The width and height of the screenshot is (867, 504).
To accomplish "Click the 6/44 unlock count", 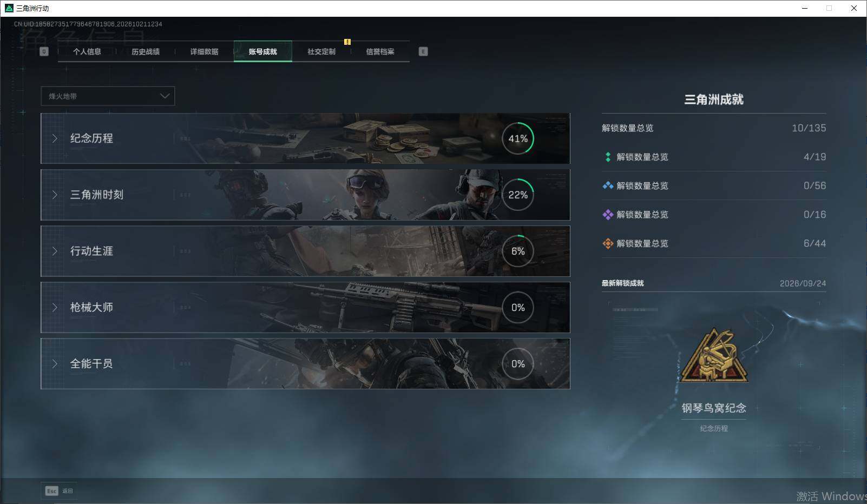I will pos(815,243).
